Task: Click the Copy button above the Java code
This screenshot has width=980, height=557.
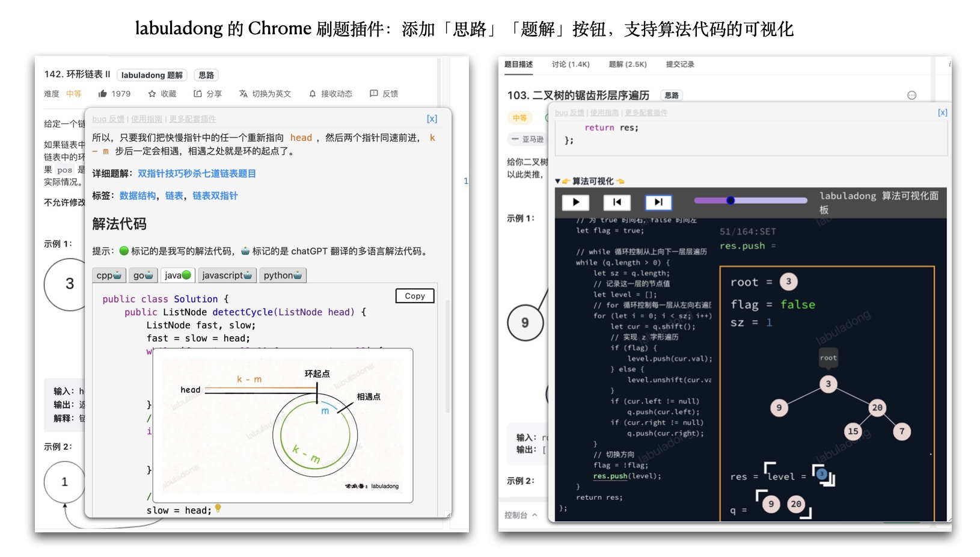Action: (414, 296)
